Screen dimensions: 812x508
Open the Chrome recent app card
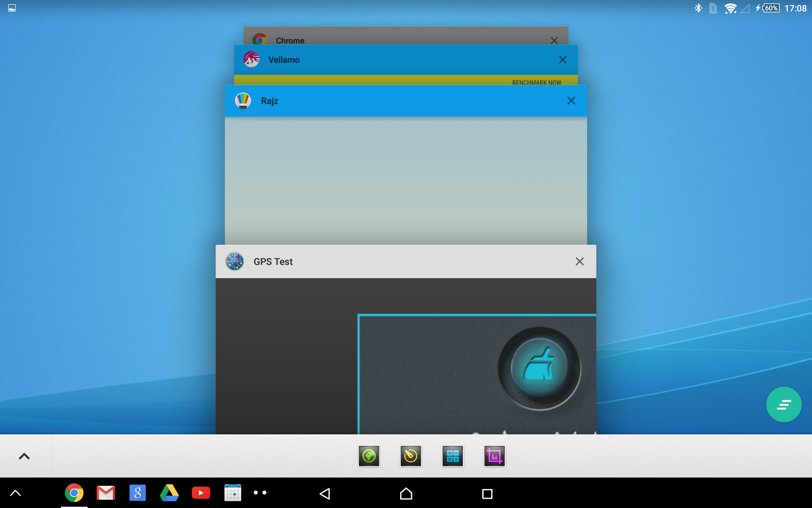pyautogui.click(x=406, y=36)
